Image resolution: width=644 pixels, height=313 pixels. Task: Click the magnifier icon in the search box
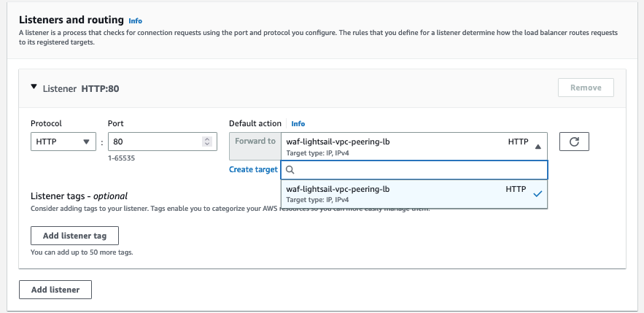coord(290,170)
